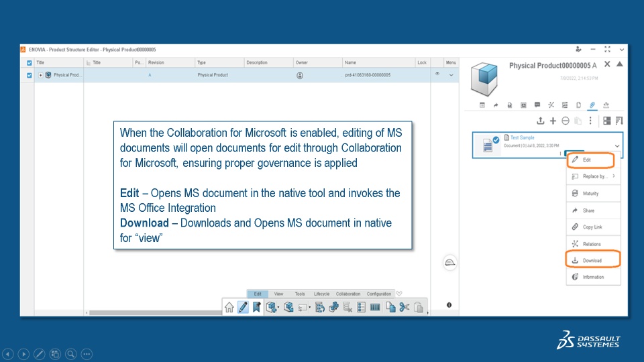Image resolution: width=644 pixels, height=362 pixels.
Task: Select the View tab
Action: point(278,294)
